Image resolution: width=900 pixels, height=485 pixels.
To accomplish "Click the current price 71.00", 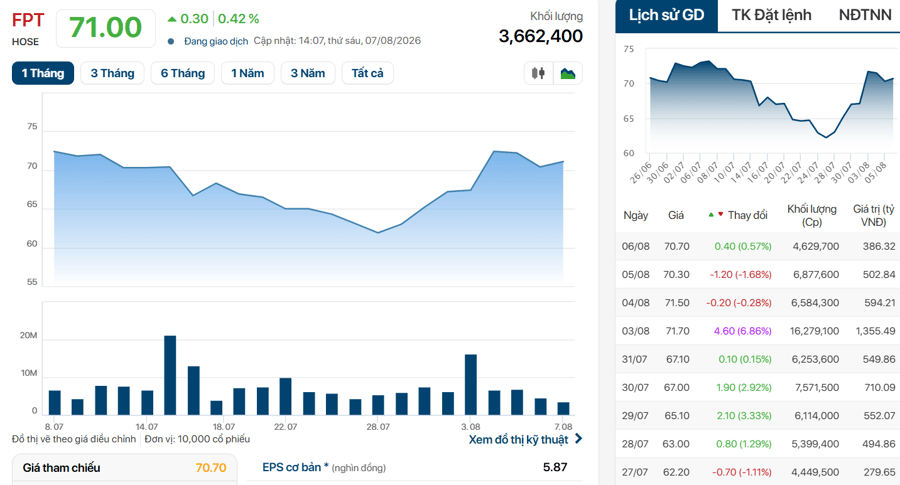I will click(x=106, y=28).
